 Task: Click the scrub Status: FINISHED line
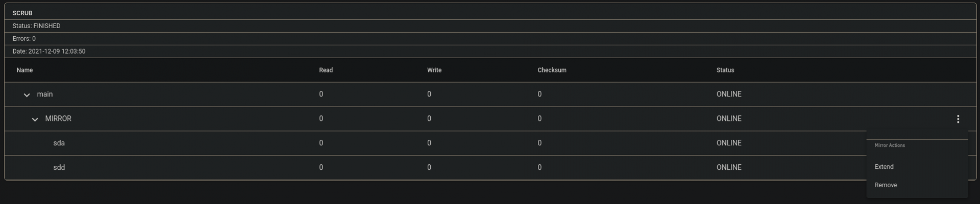[x=36, y=26]
